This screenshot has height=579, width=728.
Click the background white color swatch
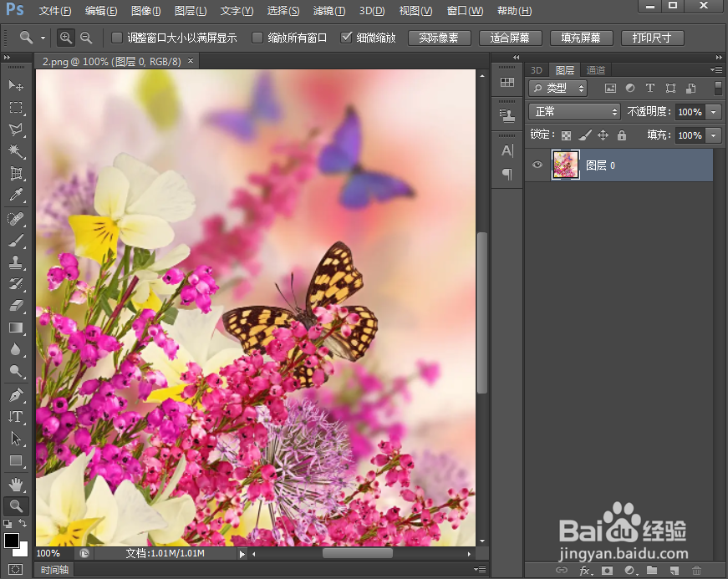pyautogui.click(x=23, y=551)
